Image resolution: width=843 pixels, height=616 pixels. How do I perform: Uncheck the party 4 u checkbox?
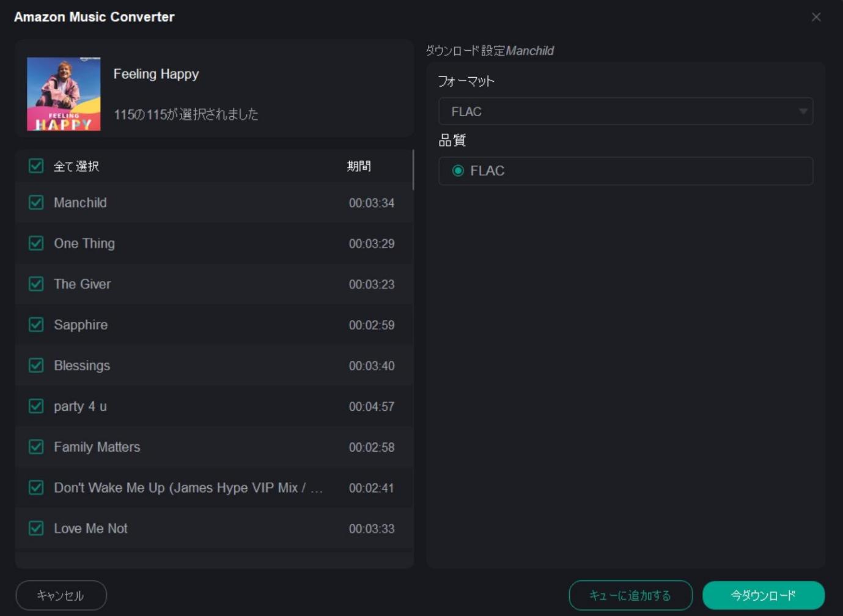coord(36,406)
